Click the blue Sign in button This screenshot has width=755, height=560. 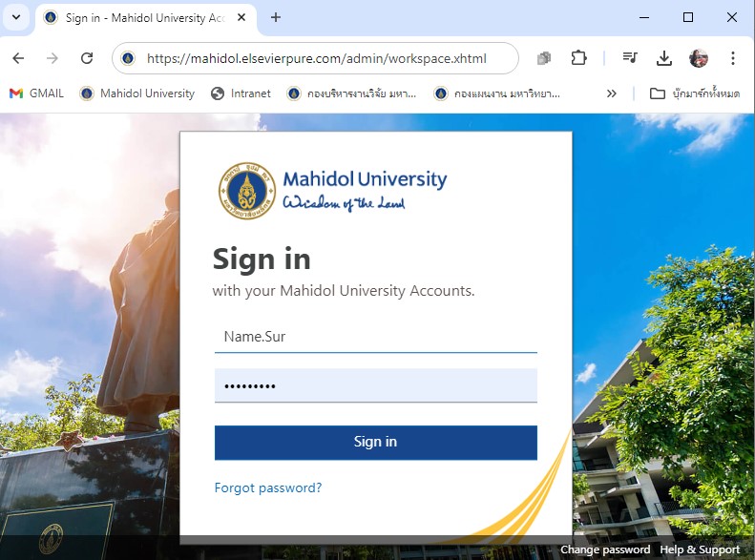[x=375, y=442]
